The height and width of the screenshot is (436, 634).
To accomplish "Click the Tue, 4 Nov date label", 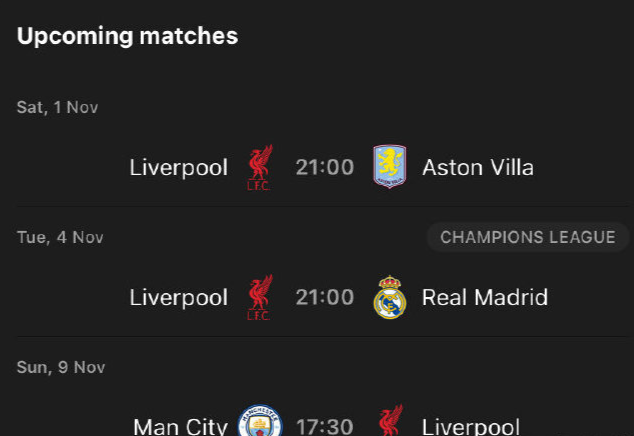I will click(60, 237).
